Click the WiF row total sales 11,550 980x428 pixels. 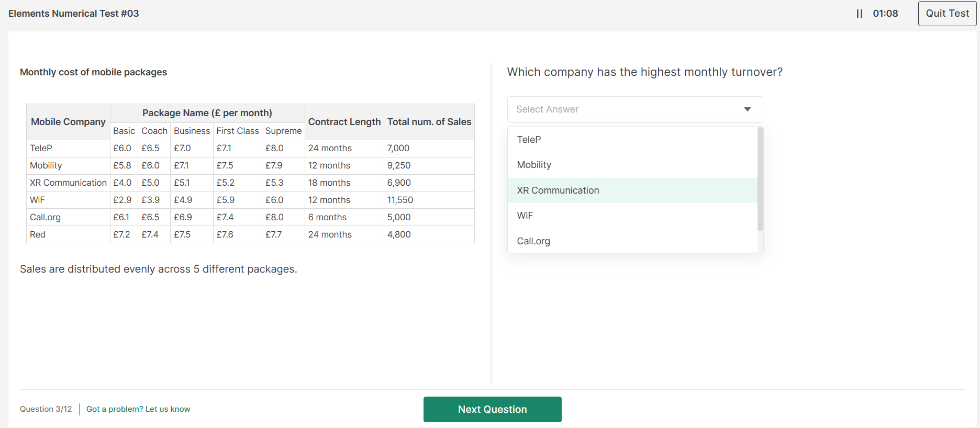pos(400,200)
